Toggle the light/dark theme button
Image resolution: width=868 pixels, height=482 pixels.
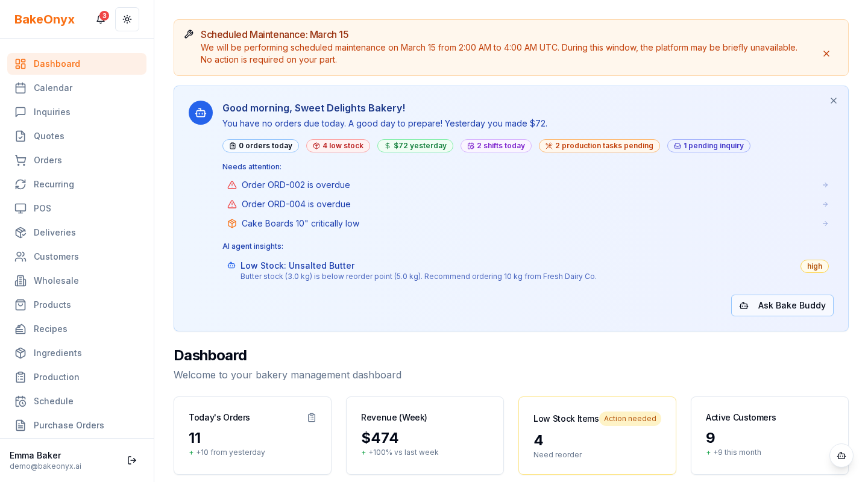(127, 19)
